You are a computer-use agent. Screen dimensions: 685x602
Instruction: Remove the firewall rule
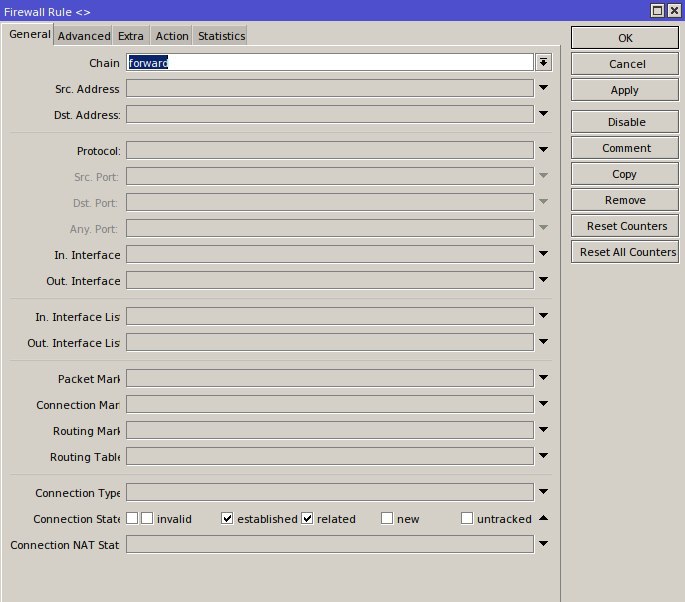tap(625, 200)
